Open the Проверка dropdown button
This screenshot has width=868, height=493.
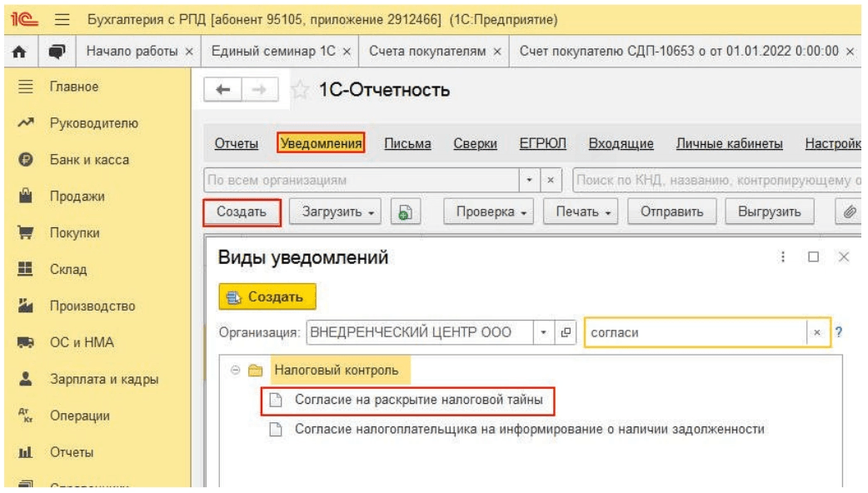pos(489,212)
